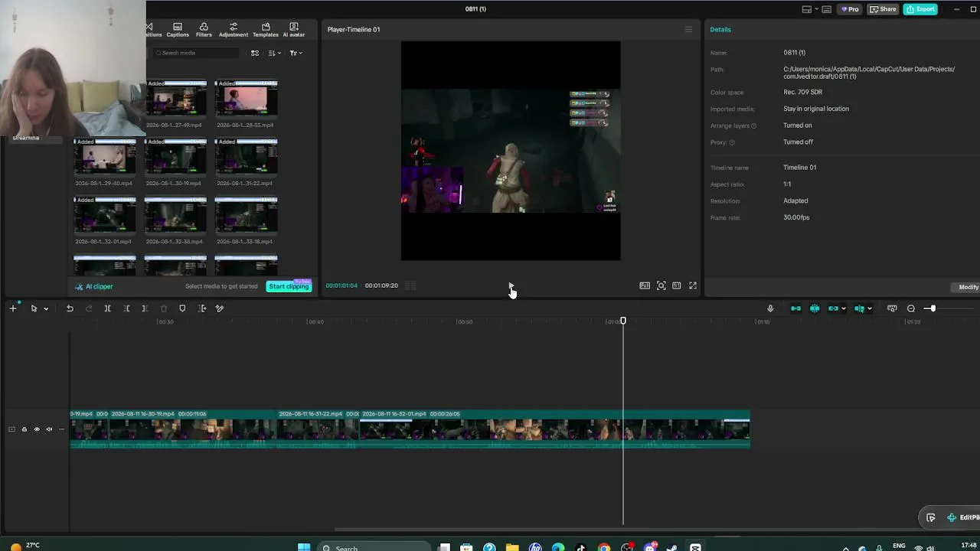Click the track cover icon in track header
This screenshot has height=551, width=980.
11,429
